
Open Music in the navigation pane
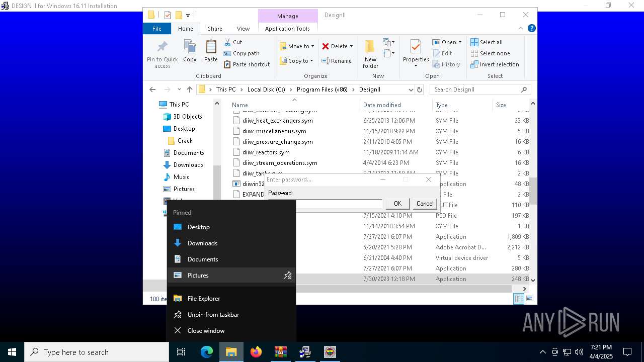pos(181,177)
